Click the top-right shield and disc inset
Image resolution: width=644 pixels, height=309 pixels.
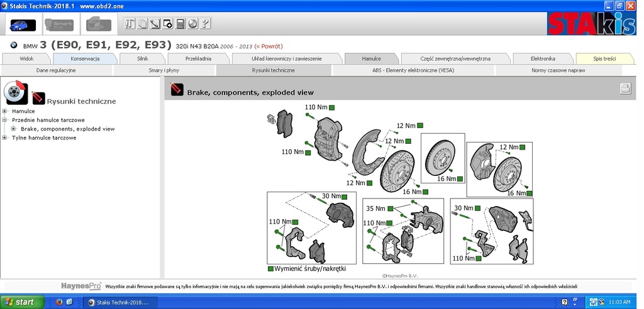coord(499,170)
